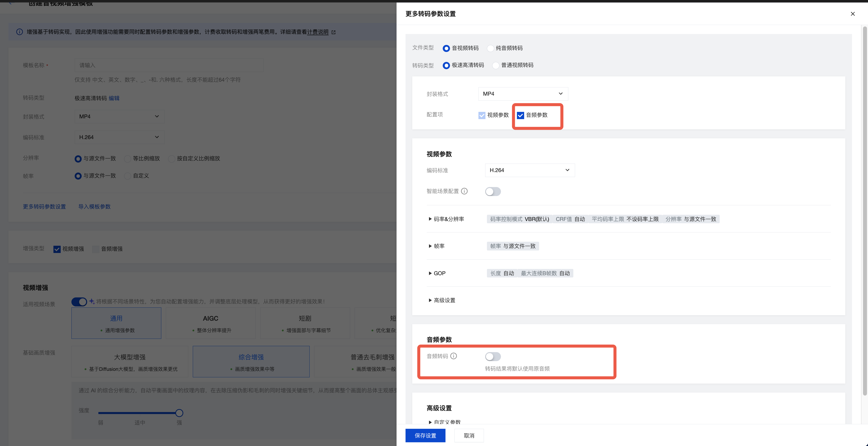This screenshot has height=446, width=868.
Task: Choose 普通视频转码 transcoding type
Action: (x=496, y=65)
